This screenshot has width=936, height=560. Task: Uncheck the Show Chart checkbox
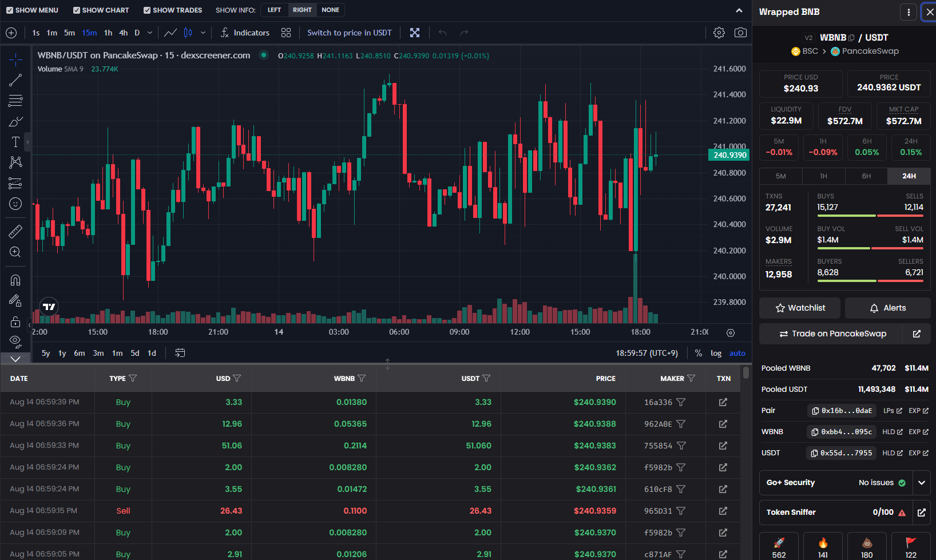point(77,10)
